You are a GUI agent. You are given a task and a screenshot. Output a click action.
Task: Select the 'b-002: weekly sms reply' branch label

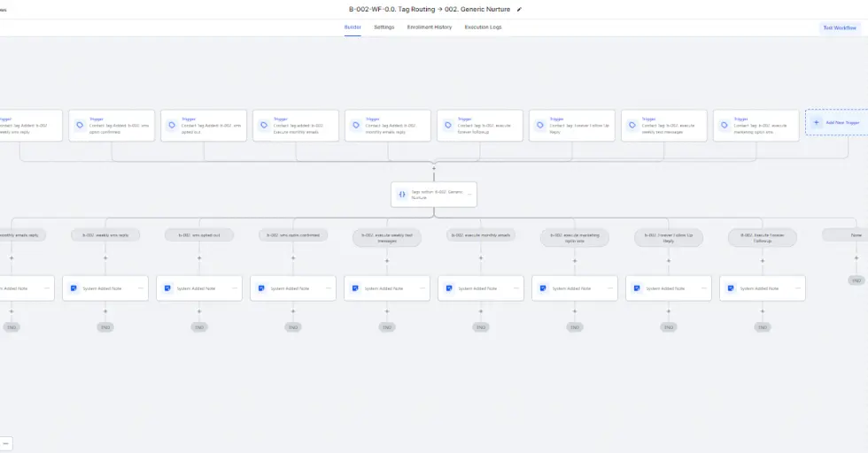pyautogui.click(x=105, y=235)
